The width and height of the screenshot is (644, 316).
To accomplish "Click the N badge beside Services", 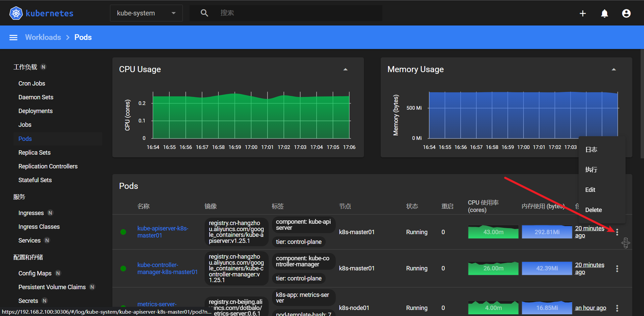I will [x=47, y=240].
